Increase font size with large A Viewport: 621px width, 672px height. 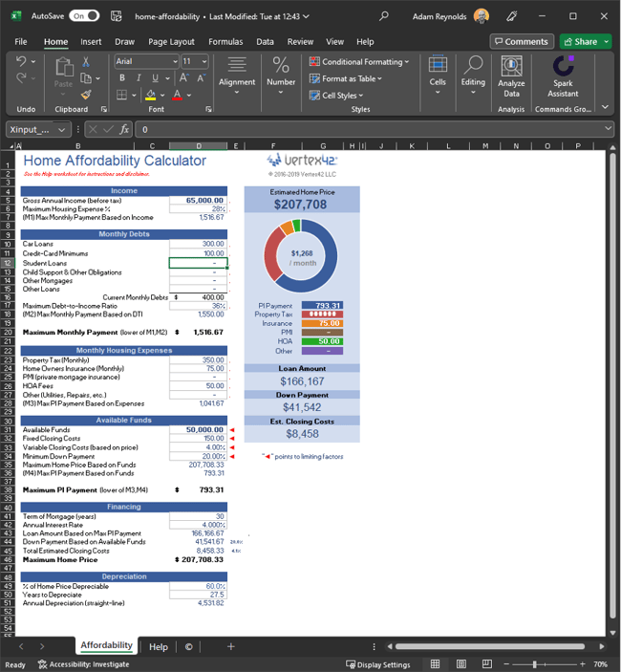183,78
